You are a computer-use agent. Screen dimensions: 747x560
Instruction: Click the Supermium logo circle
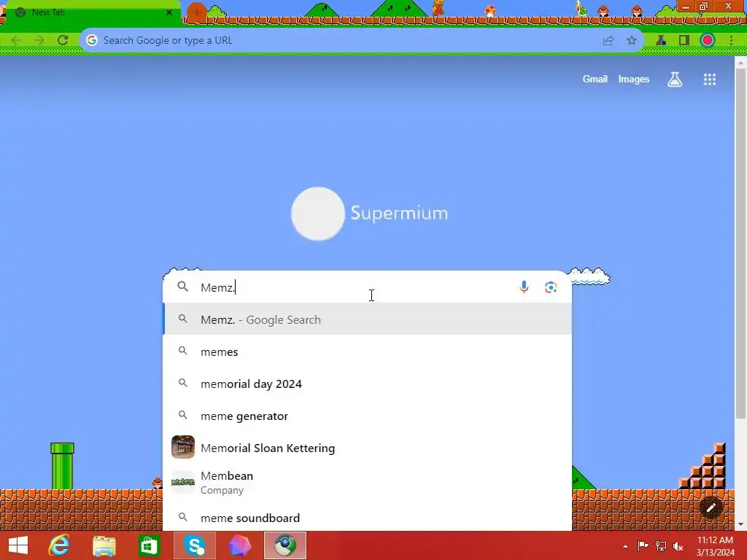[x=318, y=214]
